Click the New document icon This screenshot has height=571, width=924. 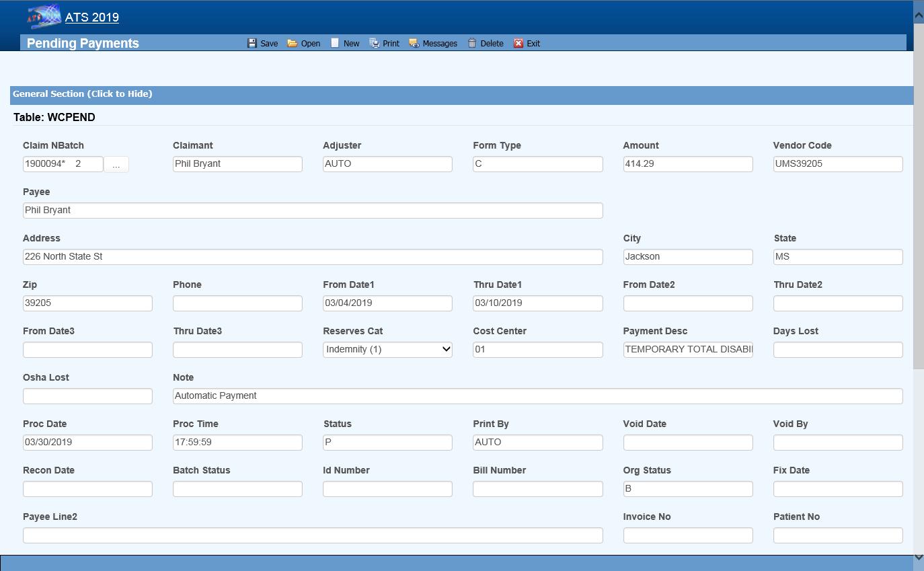[335, 43]
